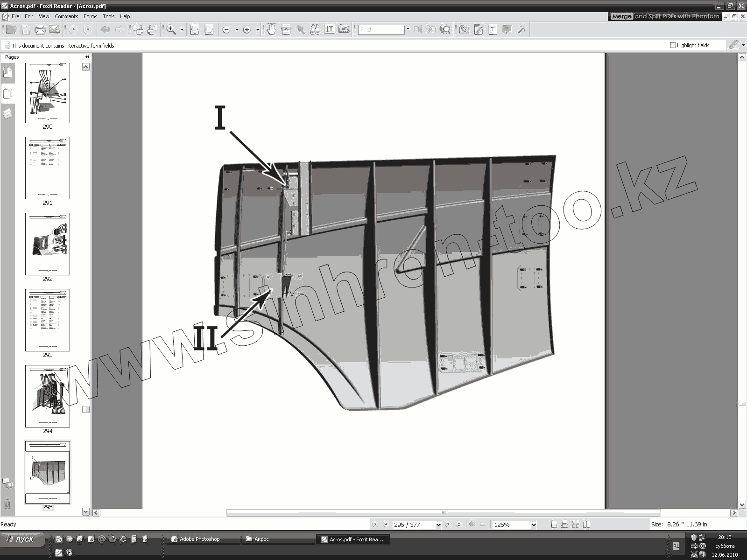747x560 pixels.
Task: Activate the Snapshot camera tool
Action: point(344,29)
